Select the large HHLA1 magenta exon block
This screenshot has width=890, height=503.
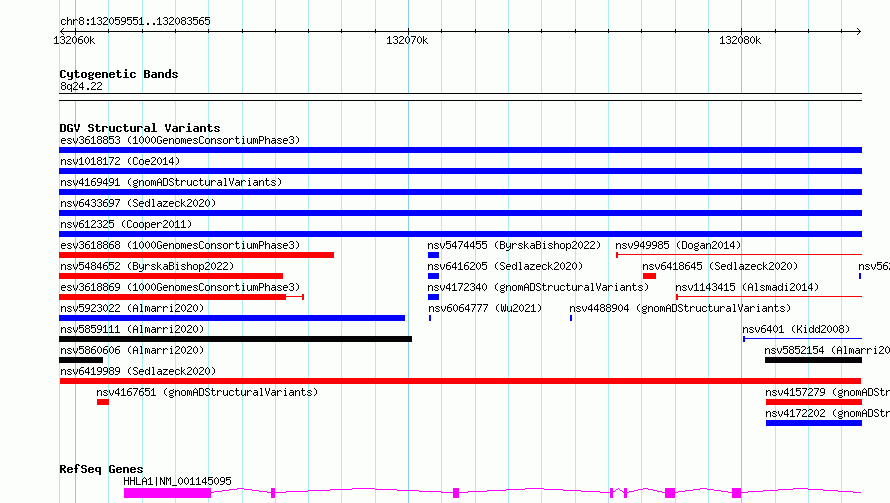(167, 493)
